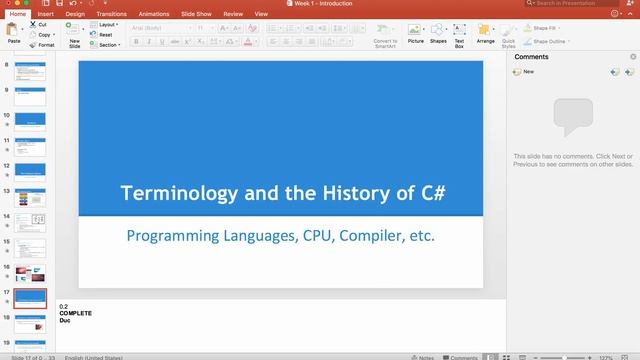Toggle underline formatting
640x360 pixels.
point(162,41)
